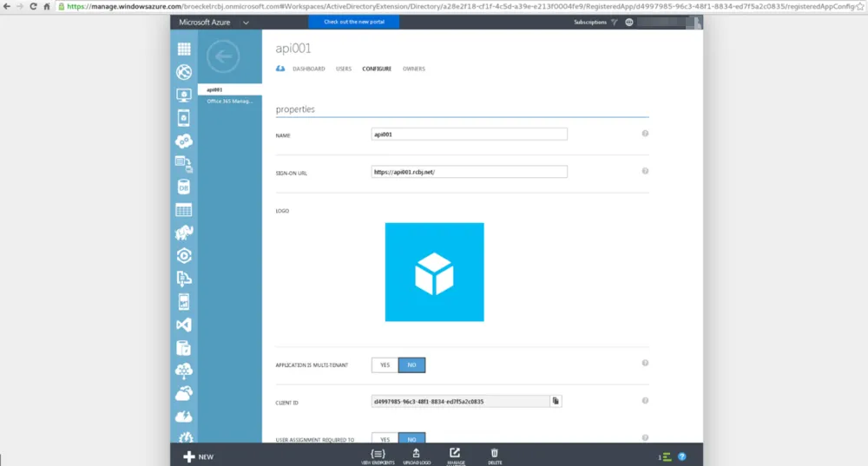Viewport: 868px width, 466px height.
Task: Show help for the Sign-On URL field
Action: click(x=645, y=171)
